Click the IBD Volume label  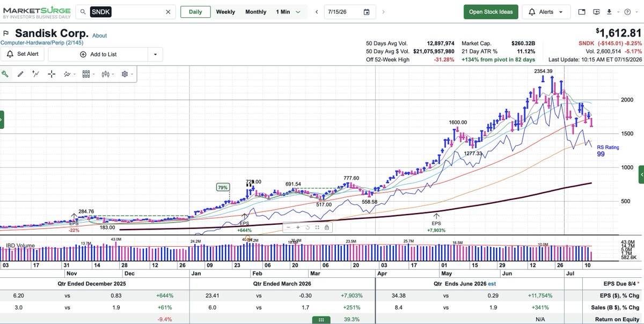coord(20,246)
